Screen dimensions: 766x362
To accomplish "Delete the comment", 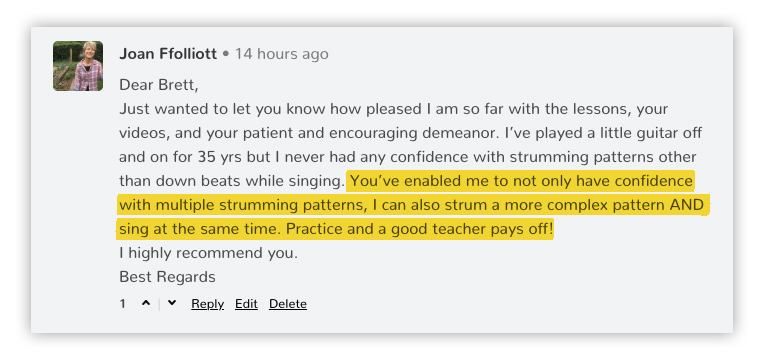I will point(288,304).
